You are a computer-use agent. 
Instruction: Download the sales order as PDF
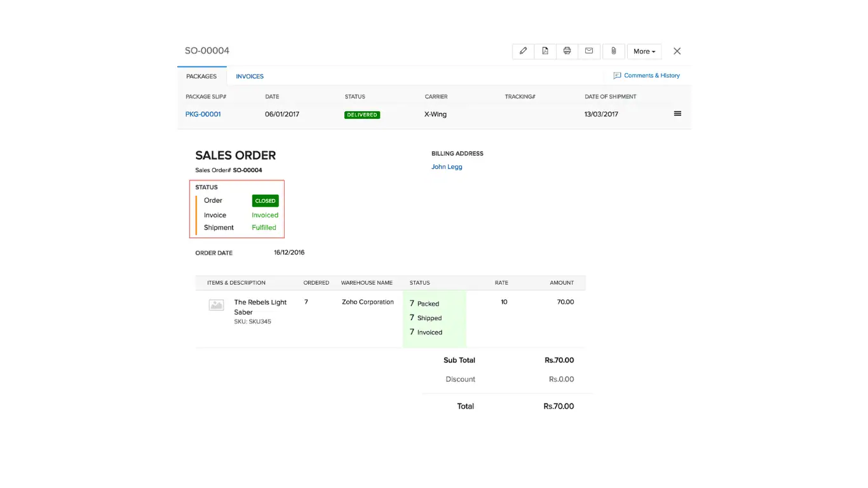tap(545, 51)
